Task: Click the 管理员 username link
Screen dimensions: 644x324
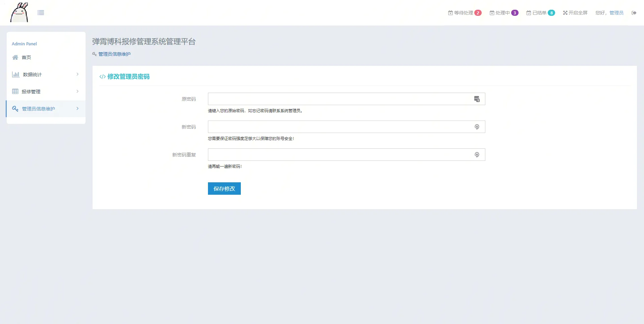Action: (616, 13)
